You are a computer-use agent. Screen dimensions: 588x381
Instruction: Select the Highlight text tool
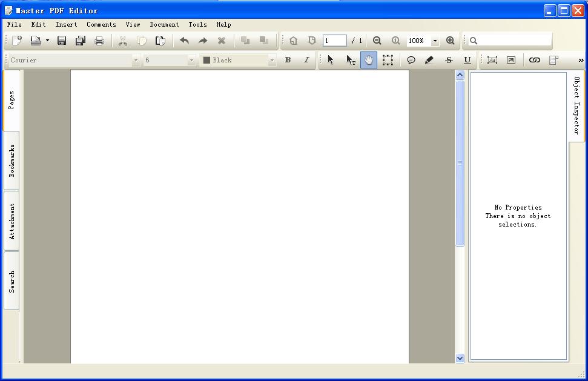pyautogui.click(x=429, y=60)
